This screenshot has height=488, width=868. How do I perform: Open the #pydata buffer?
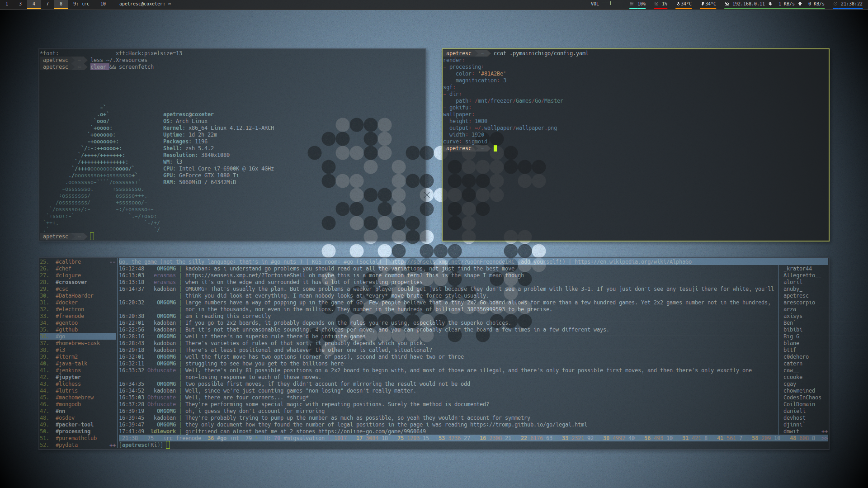click(x=66, y=445)
